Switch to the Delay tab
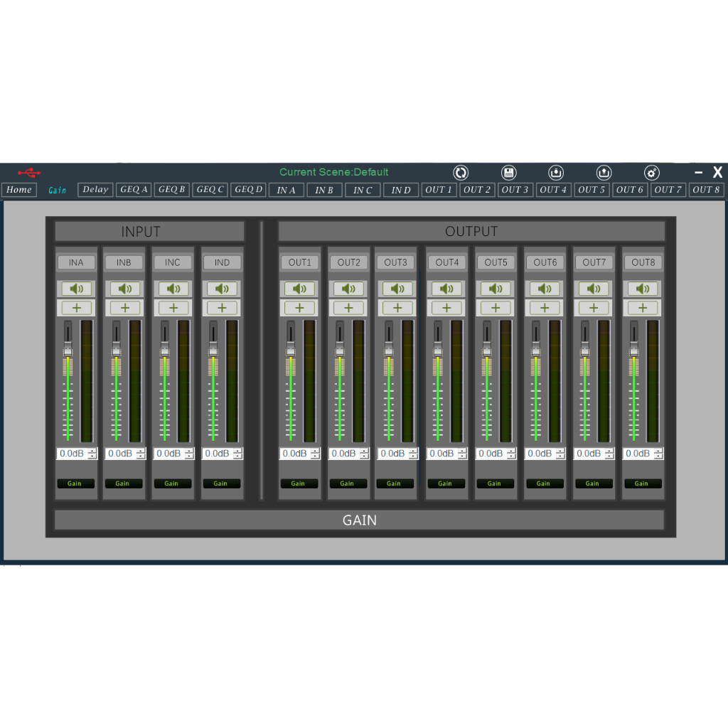The width and height of the screenshot is (728, 728). (95, 189)
